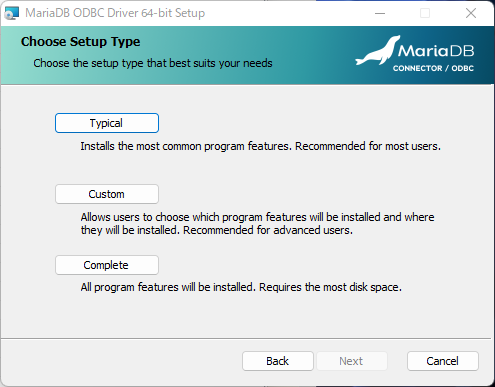
Task: Click the installer icon in the title bar
Action: [11, 13]
